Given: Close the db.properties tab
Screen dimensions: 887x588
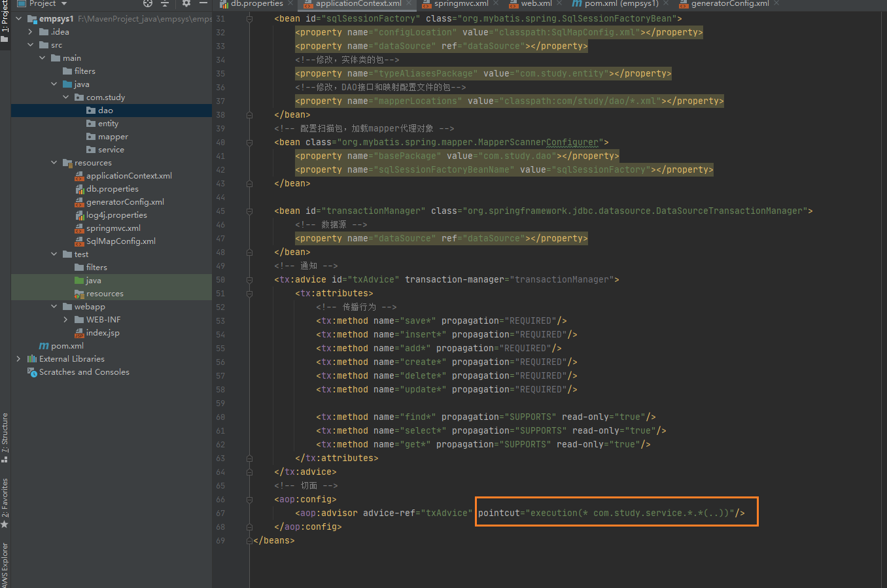Looking at the screenshot, I should (x=291, y=3).
